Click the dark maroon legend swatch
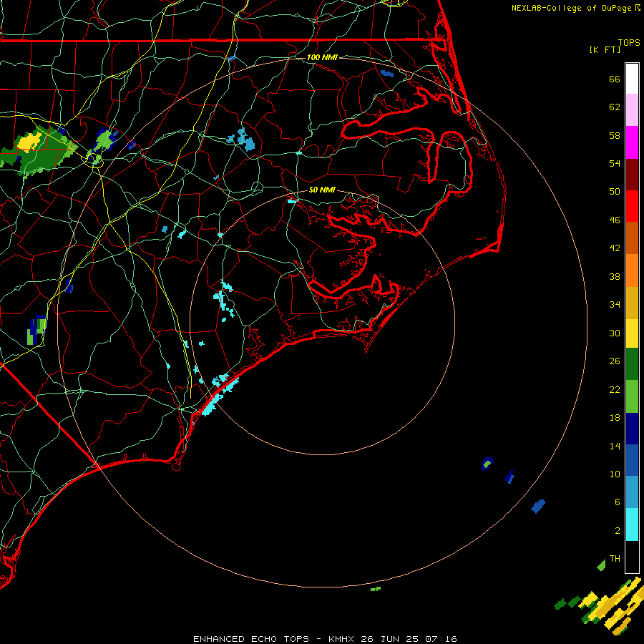This screenshot has width=644, height=644. 632,174
